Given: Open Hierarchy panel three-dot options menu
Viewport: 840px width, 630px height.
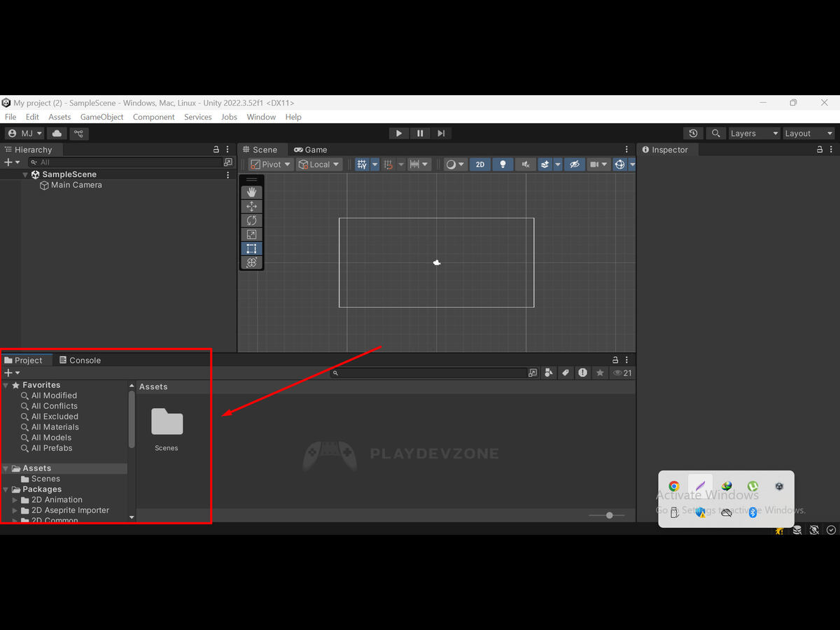Looking at the screenshot, I should [x=227, y=150].
